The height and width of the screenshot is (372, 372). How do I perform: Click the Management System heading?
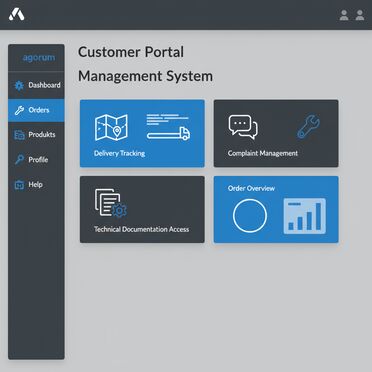point(145,76)
